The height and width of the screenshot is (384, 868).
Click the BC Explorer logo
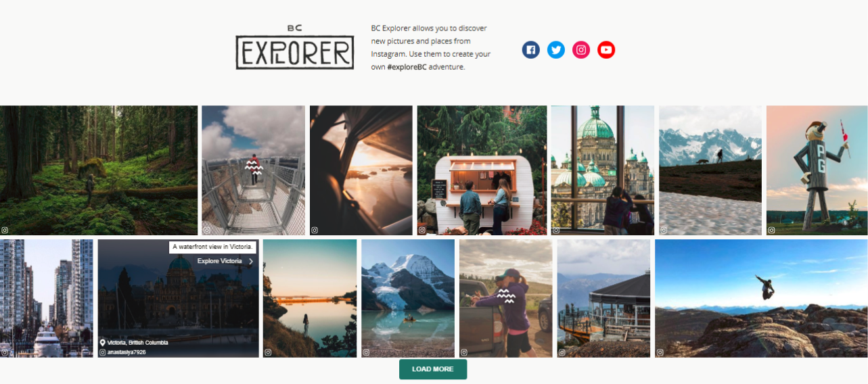point(295,47)
